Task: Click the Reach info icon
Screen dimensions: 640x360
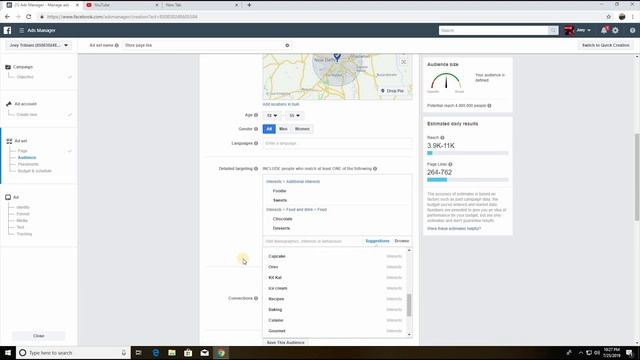Action: pos(442,138)
